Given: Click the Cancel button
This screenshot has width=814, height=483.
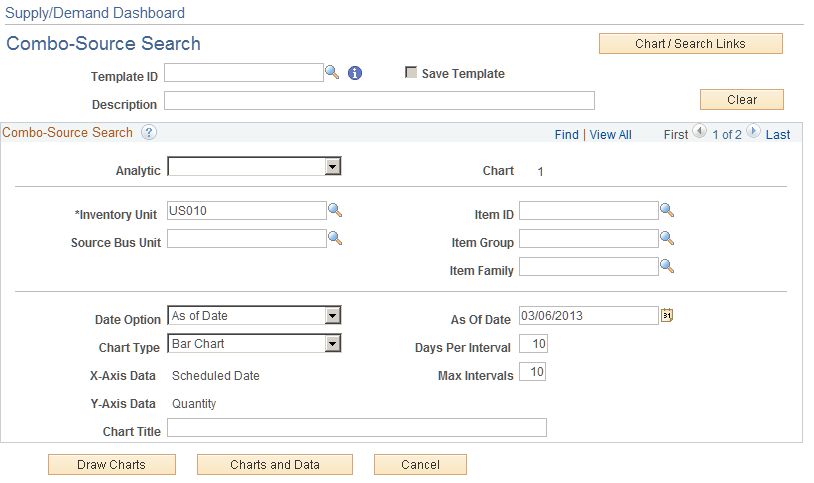Looking at the screenshot, I should click(420, 465).
